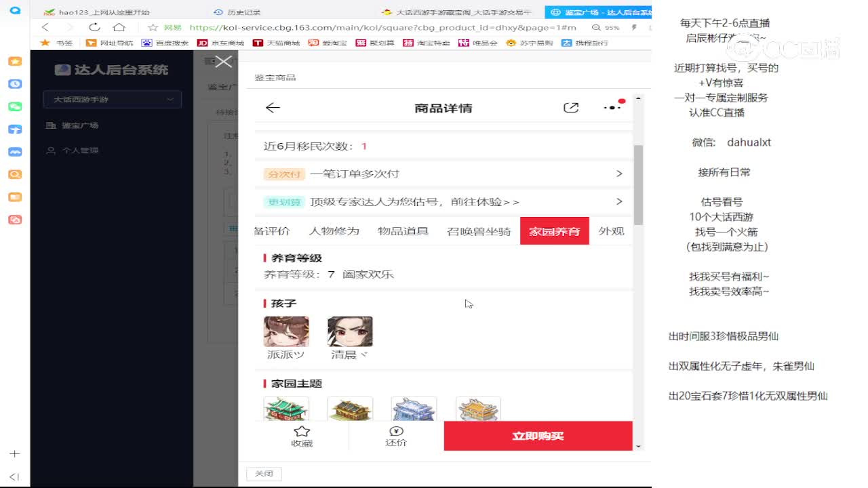868x488 pixels.
Task: Select the golden palace home theme thumbnail
Action: 478,409
